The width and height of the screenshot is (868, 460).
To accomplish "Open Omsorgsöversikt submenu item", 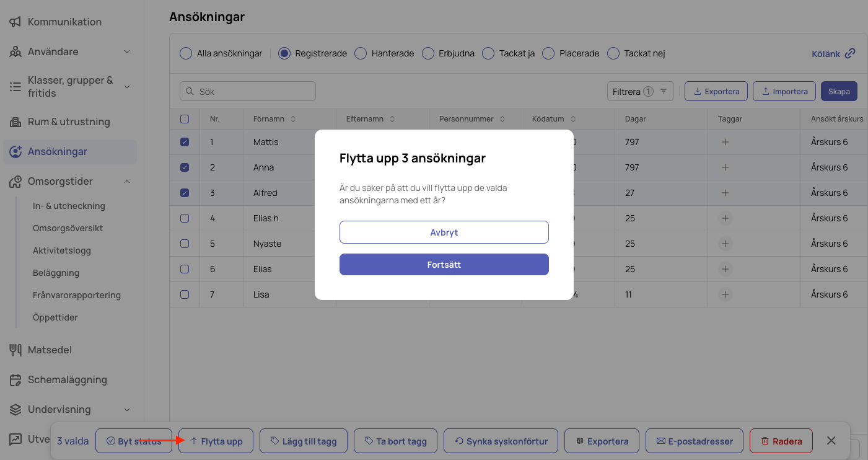I will (x=68, y=228).
